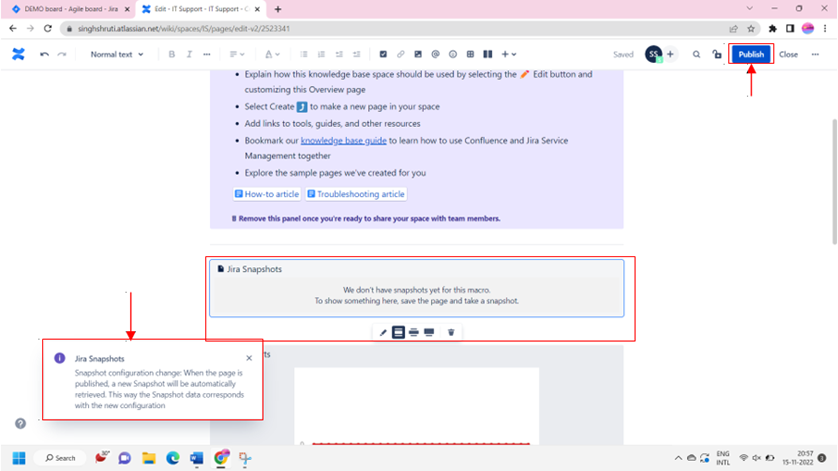Insert a numbered list
838x471 pixels.
coord(321,54)
